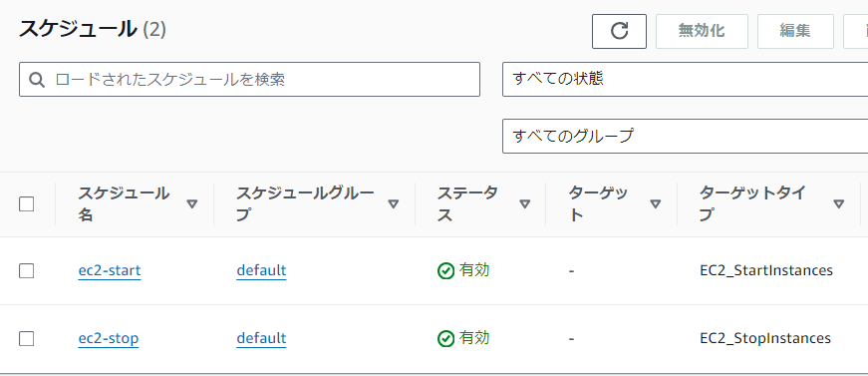Click the 無効化 button
This screenshot has width=868, height=376.
tap(702, 32)
